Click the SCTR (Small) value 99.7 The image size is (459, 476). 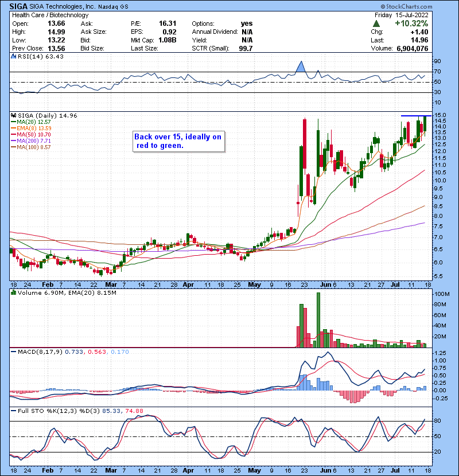tap(246, 48)
